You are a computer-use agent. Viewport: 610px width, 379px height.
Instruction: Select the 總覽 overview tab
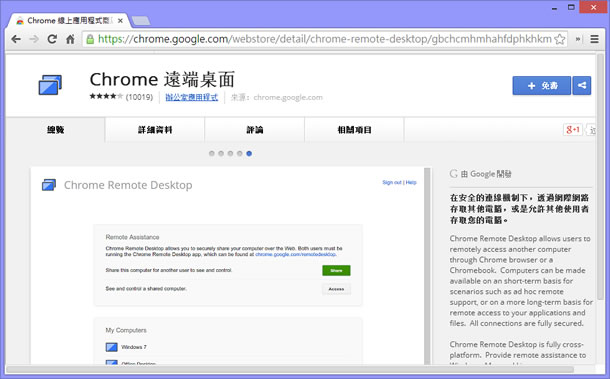[x=55, y=130]
